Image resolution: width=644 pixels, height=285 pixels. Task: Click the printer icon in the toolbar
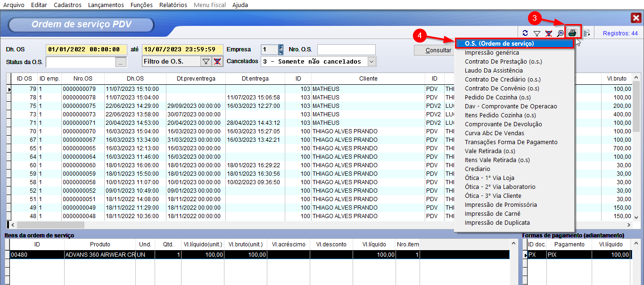572,33
